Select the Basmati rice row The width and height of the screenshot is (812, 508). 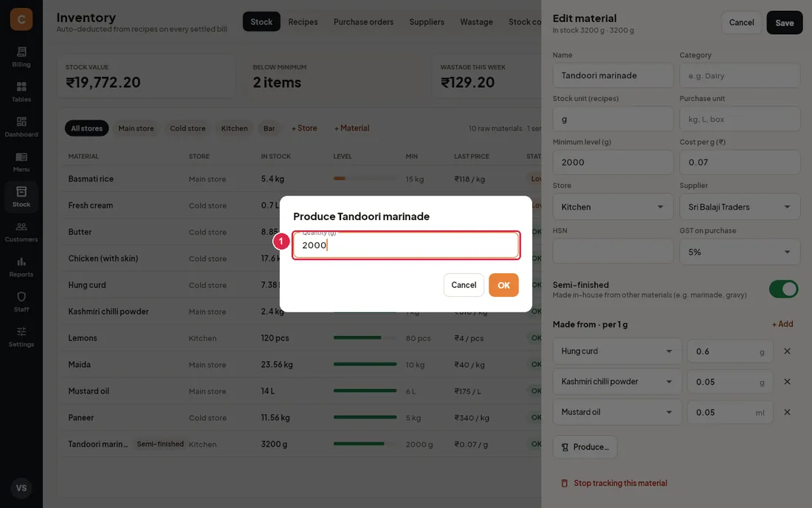(302, 179)
